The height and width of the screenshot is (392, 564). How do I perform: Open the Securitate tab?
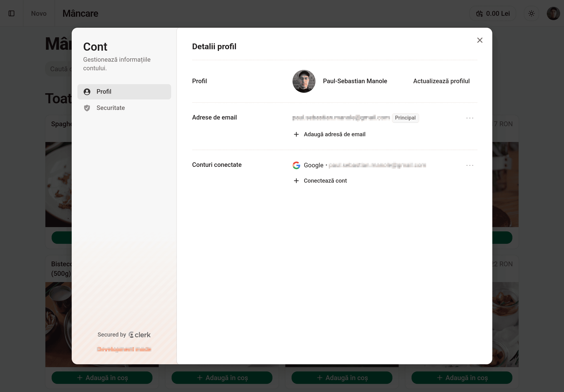[x=124, y=108]
